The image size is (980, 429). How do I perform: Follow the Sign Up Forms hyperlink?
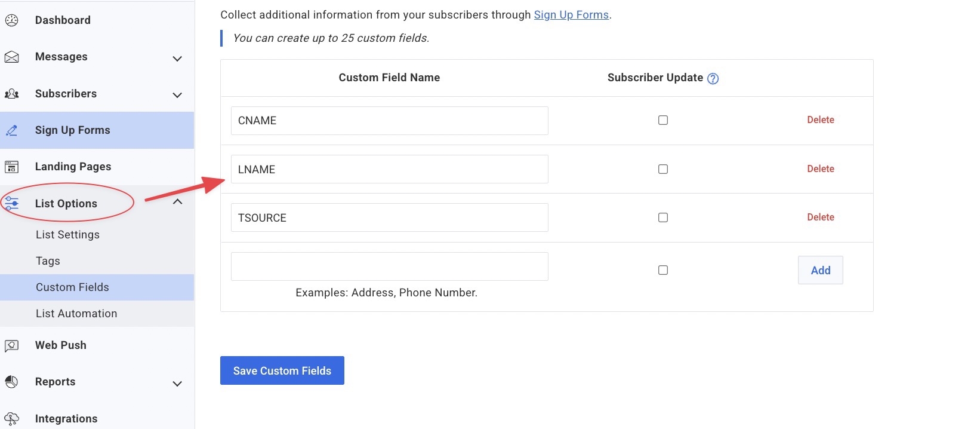point(571,15)
